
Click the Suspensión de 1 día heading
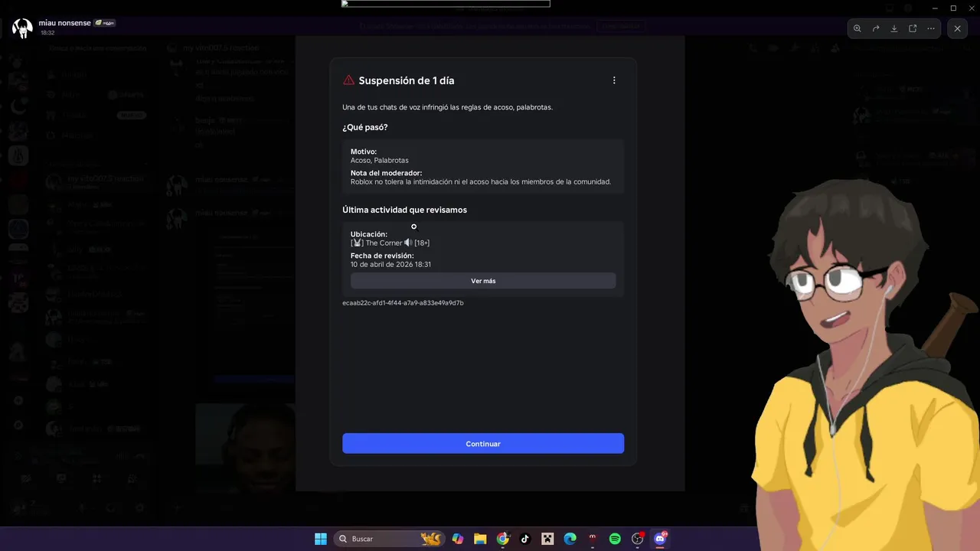point(407,80)
